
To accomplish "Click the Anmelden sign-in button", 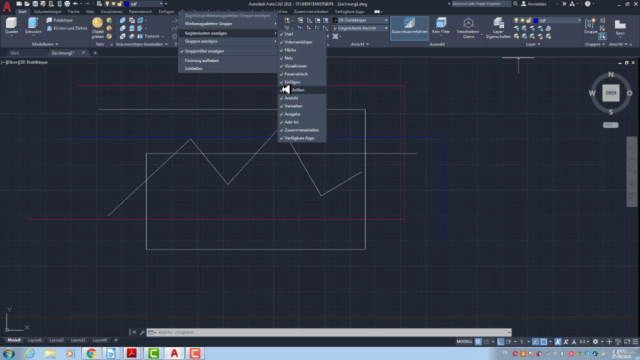I will (534, 4).
